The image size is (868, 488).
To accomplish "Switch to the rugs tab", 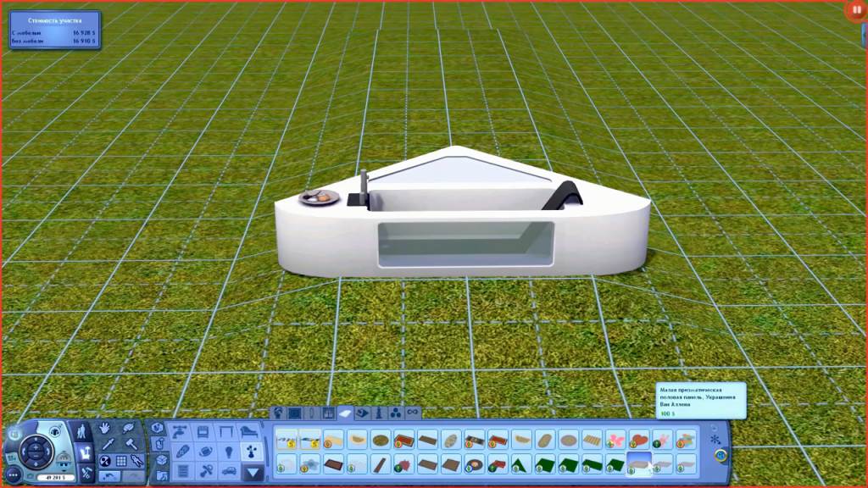I will [345, 413].
